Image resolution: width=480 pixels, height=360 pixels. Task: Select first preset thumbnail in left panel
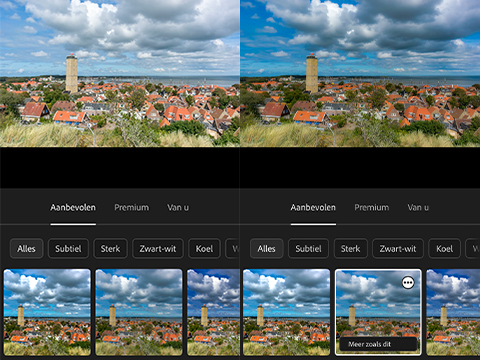pos(47,312)
